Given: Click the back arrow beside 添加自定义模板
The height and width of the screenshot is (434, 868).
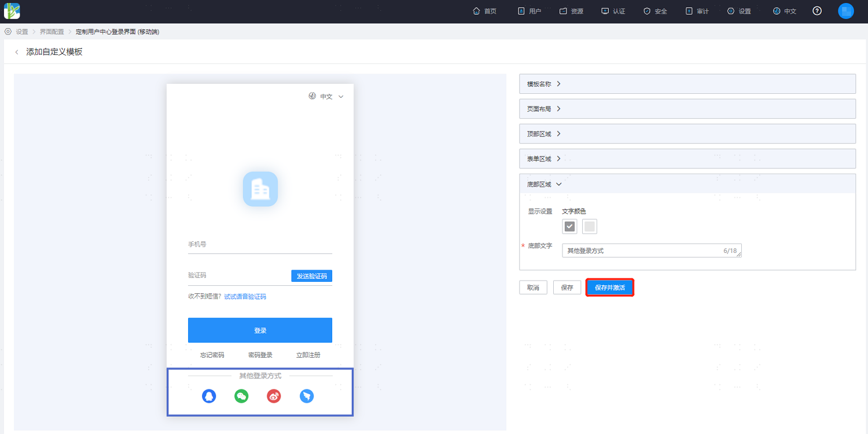Looking at the screenshot, I should click(x=17, y=52).
